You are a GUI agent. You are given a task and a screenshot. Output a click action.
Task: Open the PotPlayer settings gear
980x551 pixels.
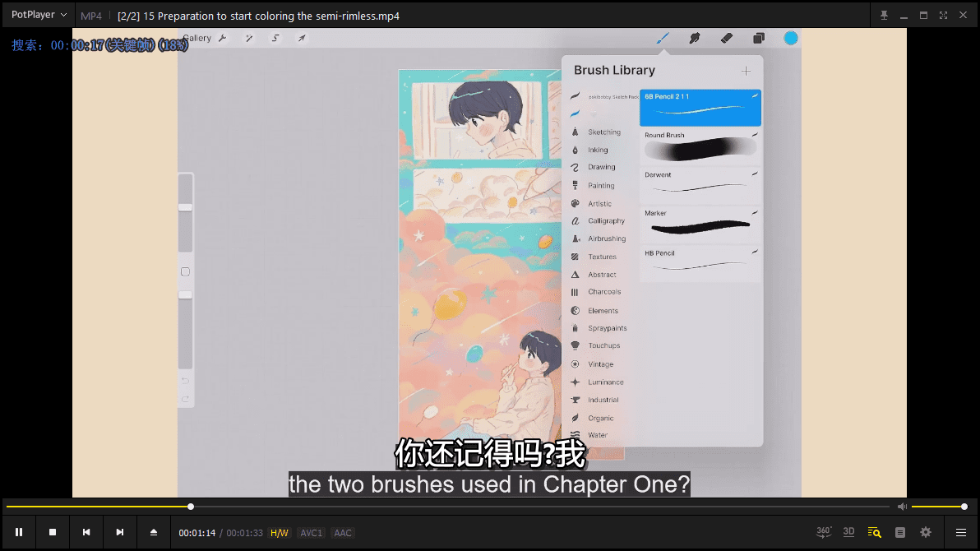pos(926,532)
